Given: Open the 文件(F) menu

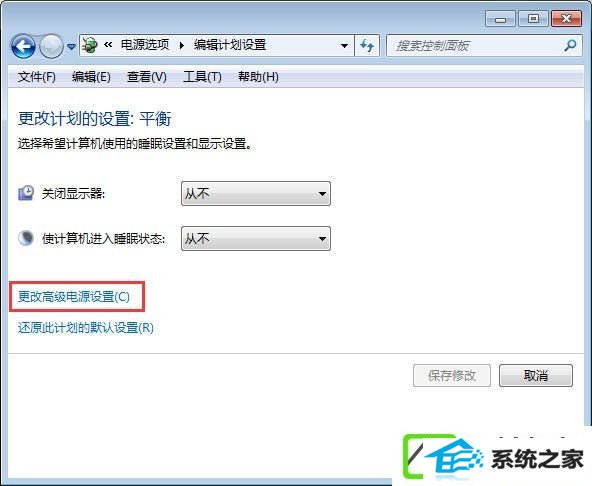Looking at the screenshot, I should [37, 77].
